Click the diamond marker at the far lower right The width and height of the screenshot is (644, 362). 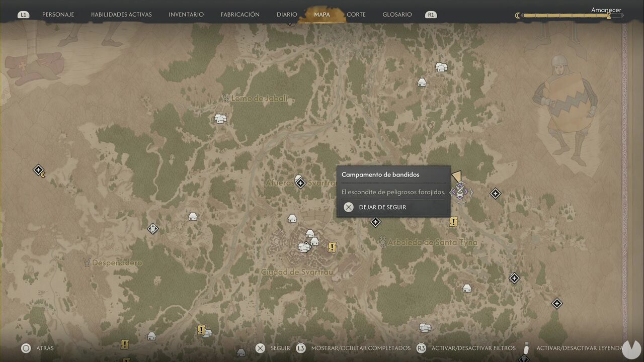pos(557,304)
